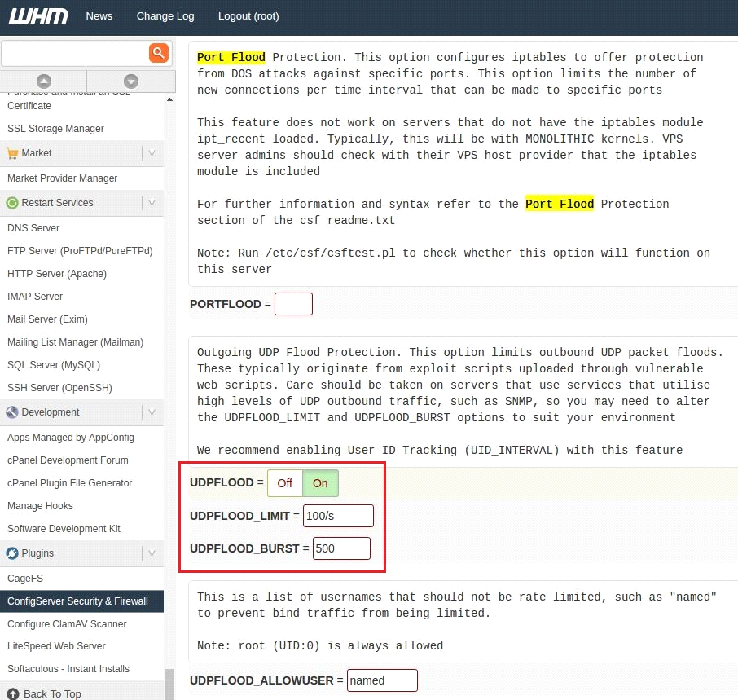This screenshot has height=700, width=738.
Task: Open LiteSpeed Web Server plugin
Action: pos(56,646)
